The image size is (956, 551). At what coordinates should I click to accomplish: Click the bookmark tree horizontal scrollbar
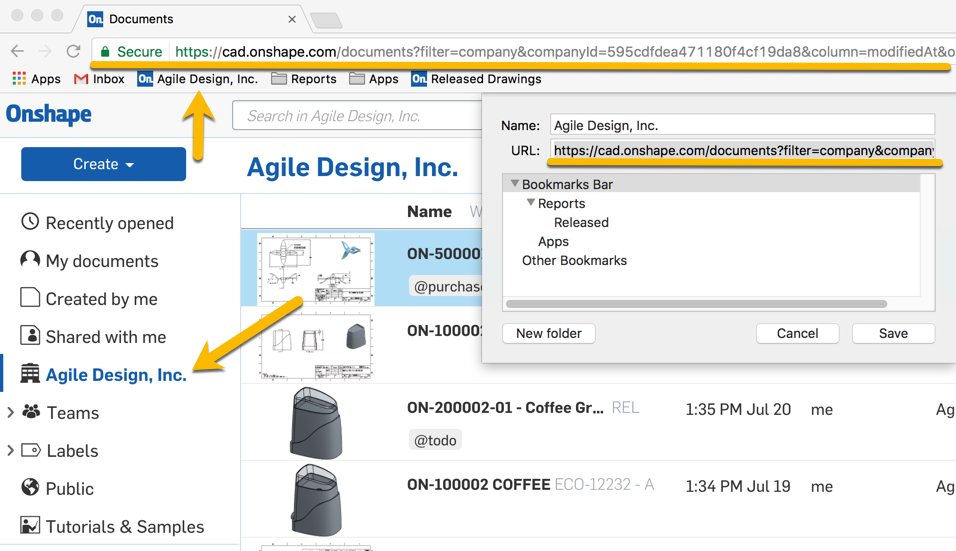(x=696, y=304)
